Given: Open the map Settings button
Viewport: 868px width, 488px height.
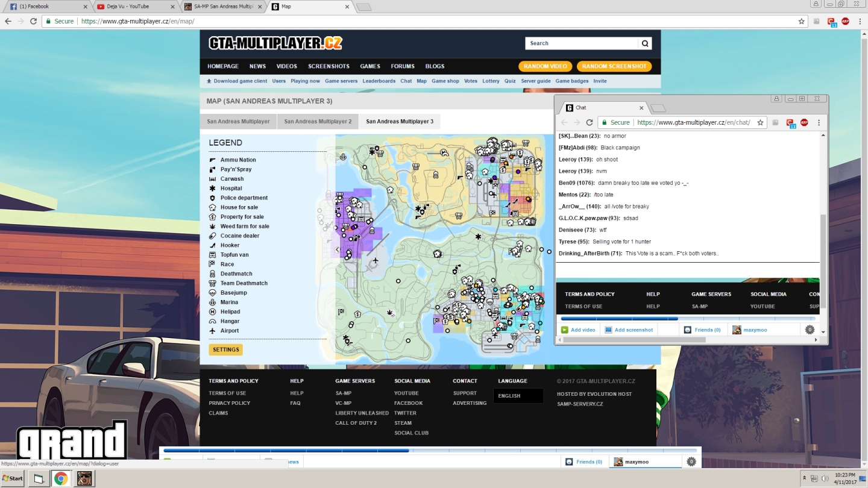Looking at the screenshot, I should pos(226,349).
